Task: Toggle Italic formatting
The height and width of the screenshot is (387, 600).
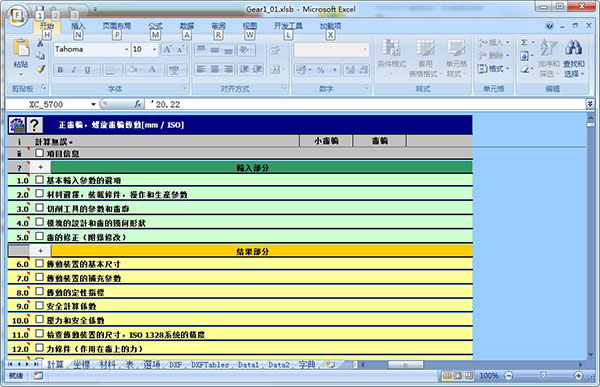Action: click(73, 70)
